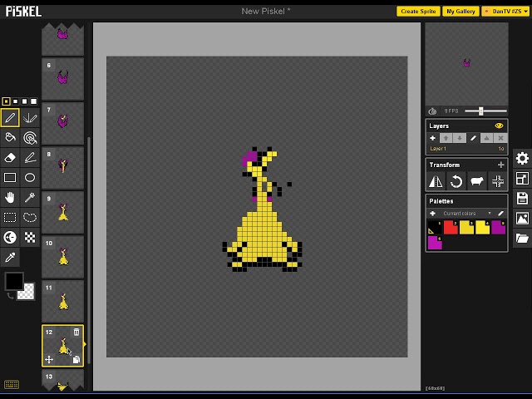Select the Rectangle tool
This screenshot has height=399, width=532.
[x=10, y=177]
